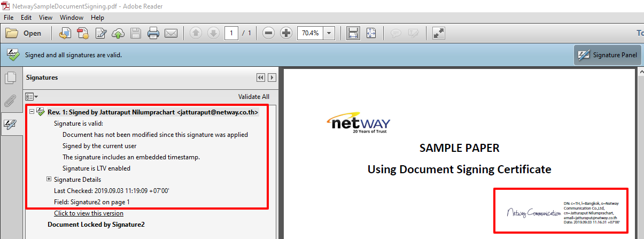Toggle the Signatures sidebar tab
The height and width of the screenshot is (239, 644).
[10, 124]
